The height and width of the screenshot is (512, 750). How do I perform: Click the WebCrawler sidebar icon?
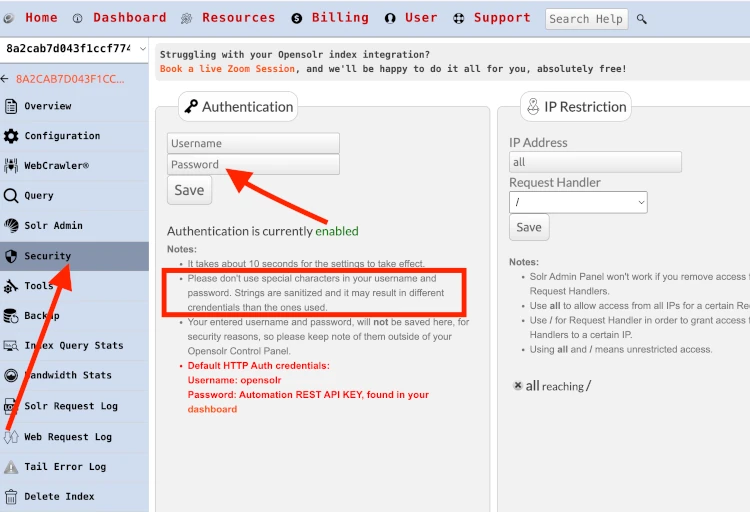click(x=11, y=166)
